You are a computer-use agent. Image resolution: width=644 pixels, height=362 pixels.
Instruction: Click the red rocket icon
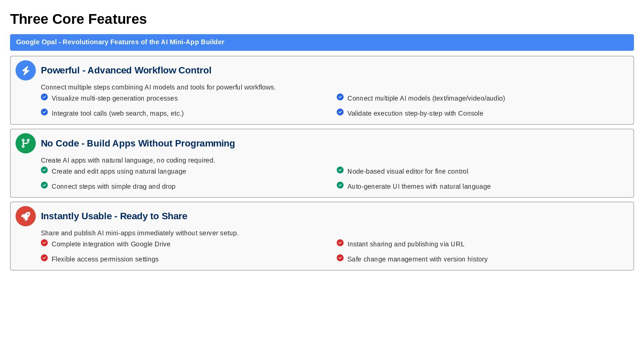(25, 216)
